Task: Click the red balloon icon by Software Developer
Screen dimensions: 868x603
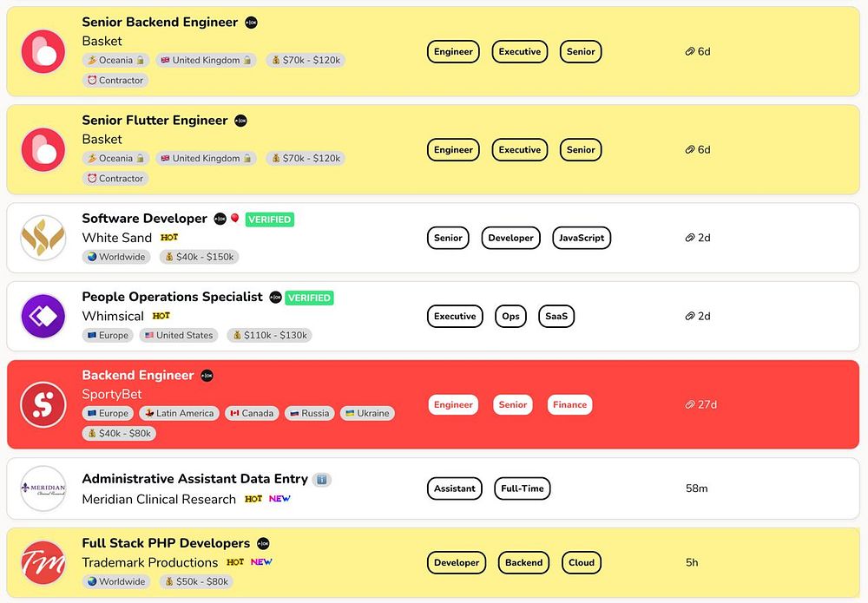Action: (x=234, y=218)
